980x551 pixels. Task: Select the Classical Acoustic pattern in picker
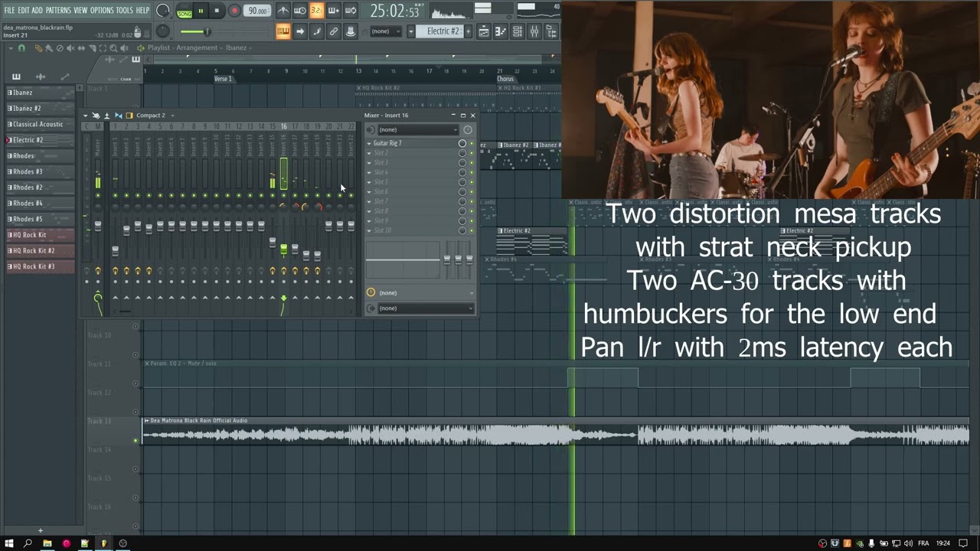[x=41, y=124]
